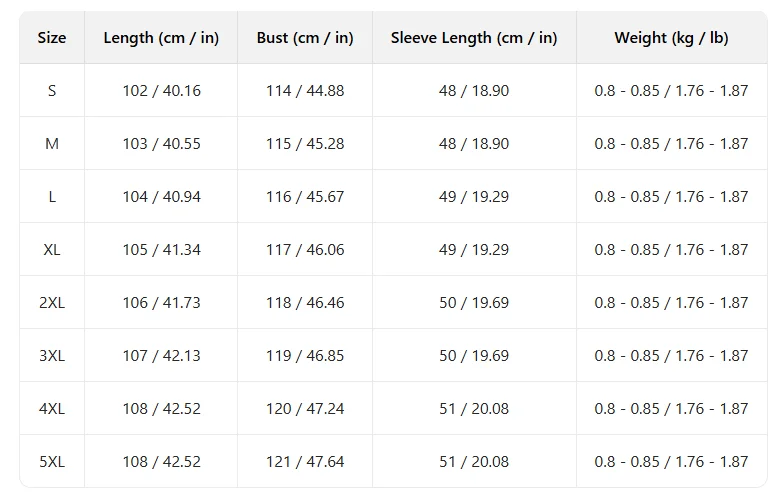The height and width of the screenshot is (492, 781).
Task: Click the 5XL row length 108 / 42.52
Action: 161,462
